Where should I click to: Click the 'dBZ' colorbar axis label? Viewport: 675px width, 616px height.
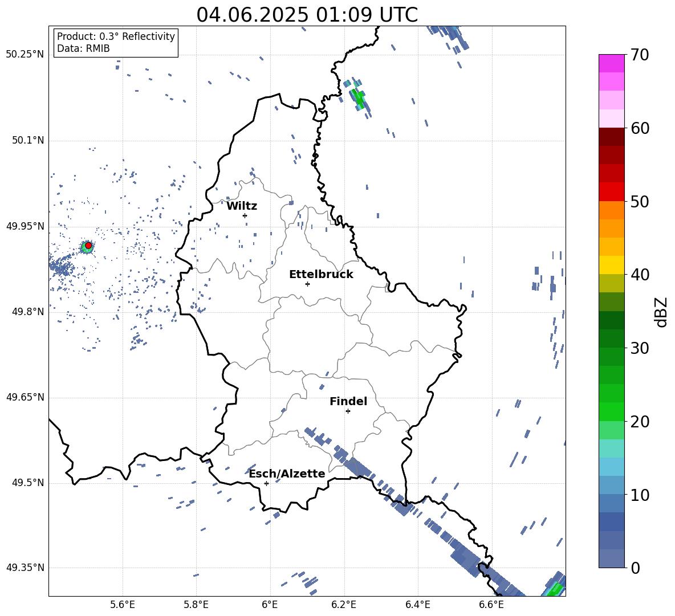click(x=662, y=312)
